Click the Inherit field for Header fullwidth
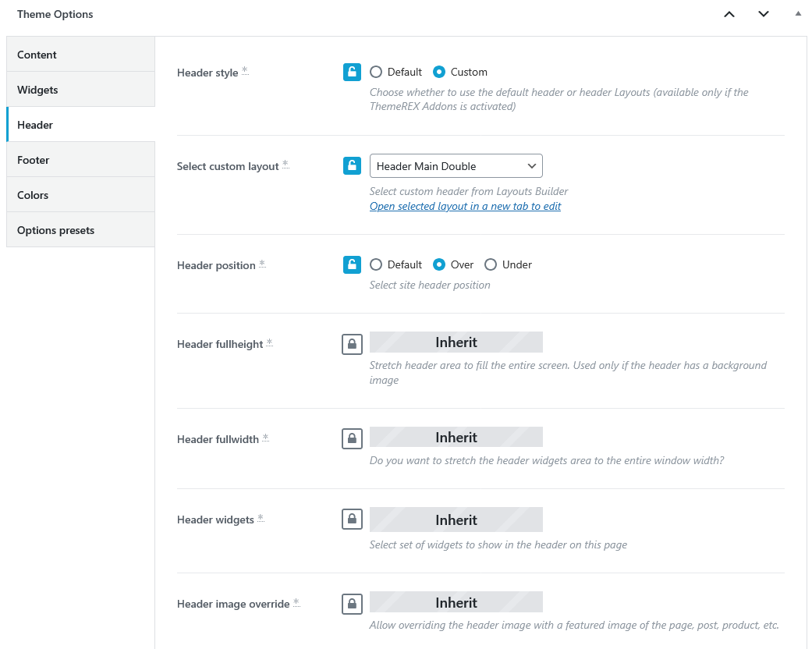Viewport: 812px width, 649px height. pos(456,437)
